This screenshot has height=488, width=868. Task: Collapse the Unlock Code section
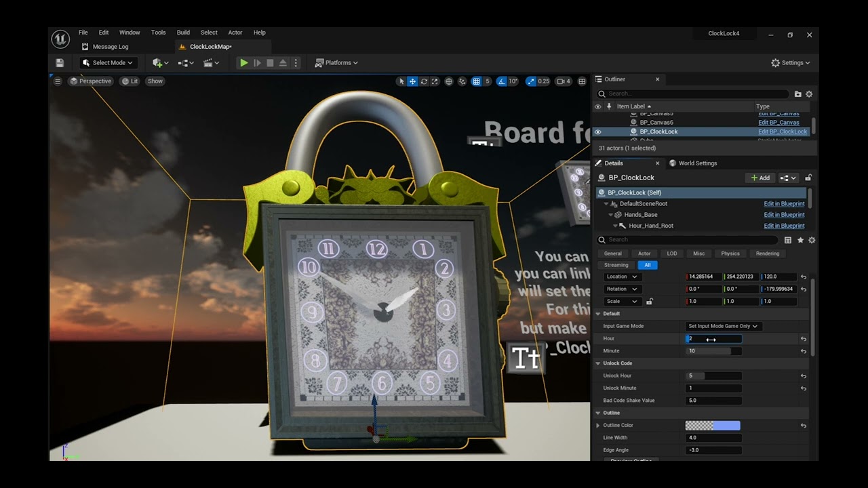point(598,363)
